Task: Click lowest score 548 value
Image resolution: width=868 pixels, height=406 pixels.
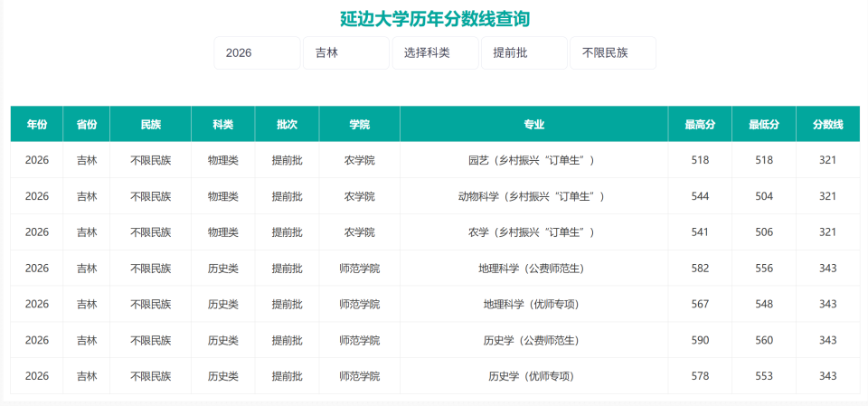Action: click(764, 304)
